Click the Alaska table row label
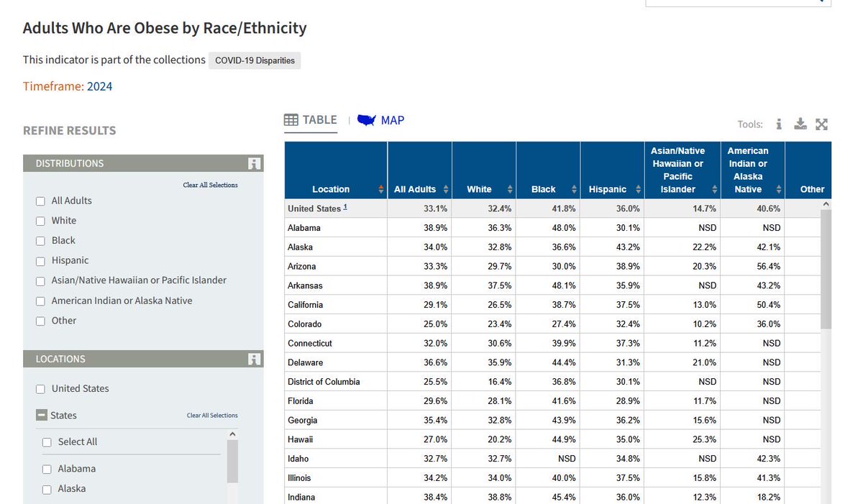 [x=300, y=247]
